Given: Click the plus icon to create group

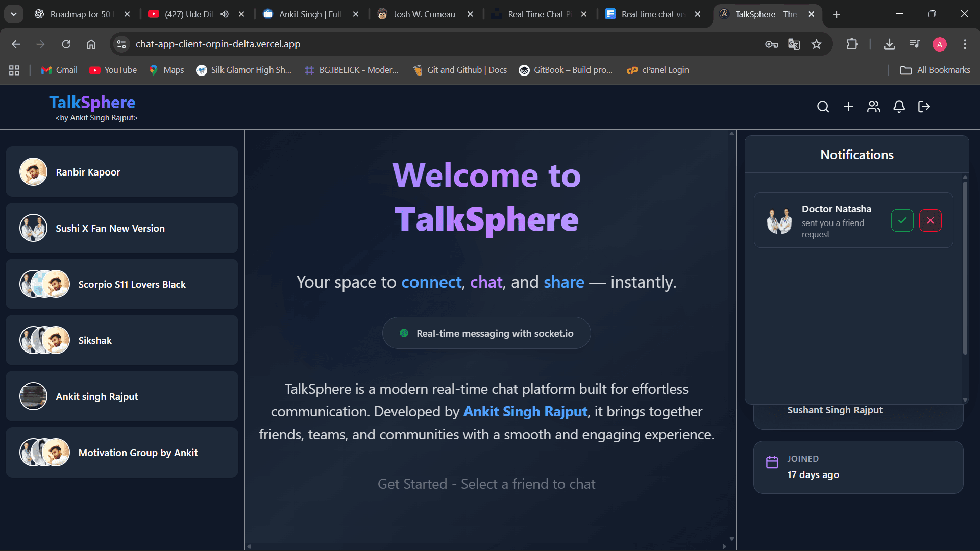Looking at the screenshot, I should (848, 107).
